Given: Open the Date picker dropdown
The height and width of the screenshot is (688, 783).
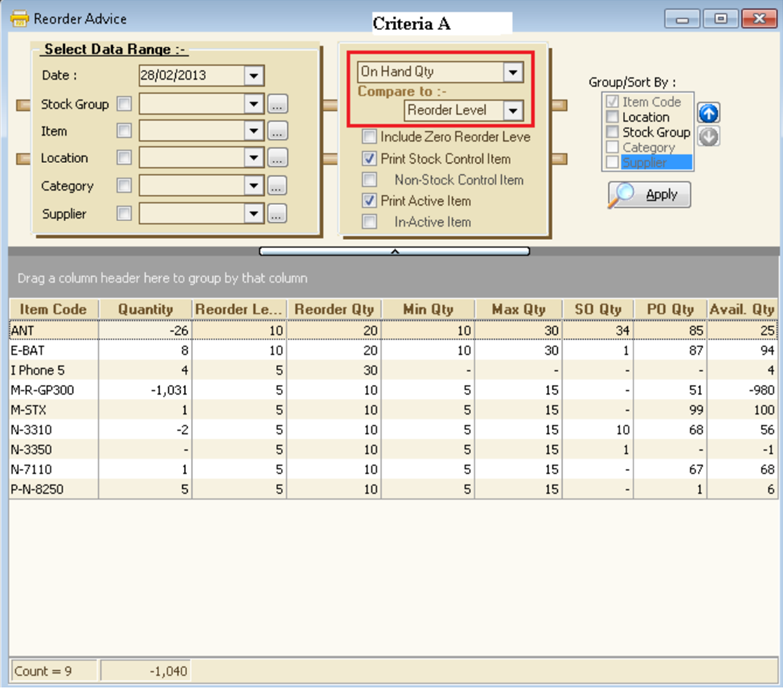Looking at the screenshot, I should [x=252, y=76].
